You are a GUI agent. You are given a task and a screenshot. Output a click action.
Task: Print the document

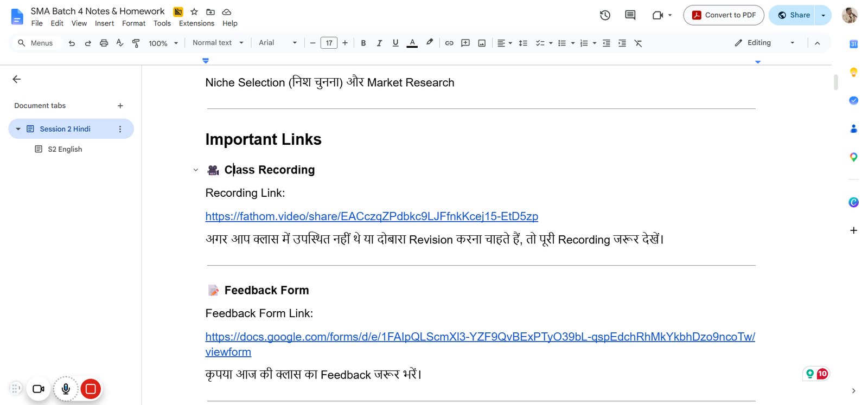(104, 43)
